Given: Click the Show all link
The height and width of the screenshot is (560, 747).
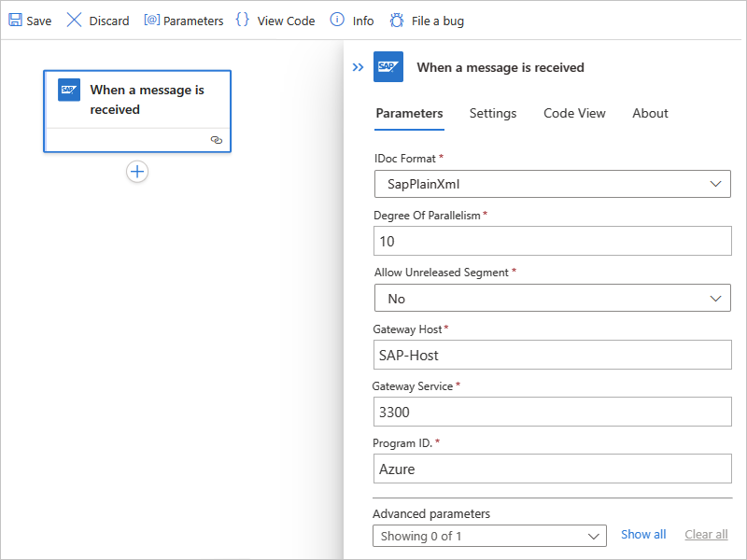Looking at the screenshot, I should click(643, 535).
